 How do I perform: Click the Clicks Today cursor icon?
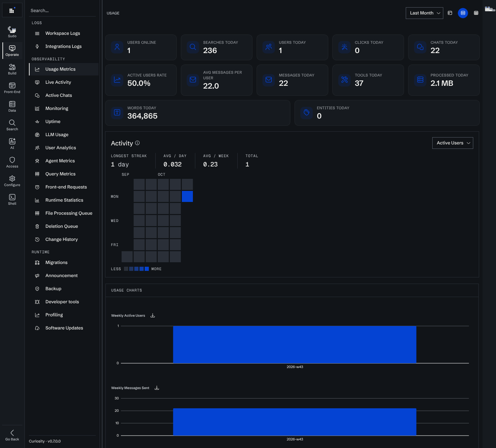pyautogui.click(x=344, y=47)
